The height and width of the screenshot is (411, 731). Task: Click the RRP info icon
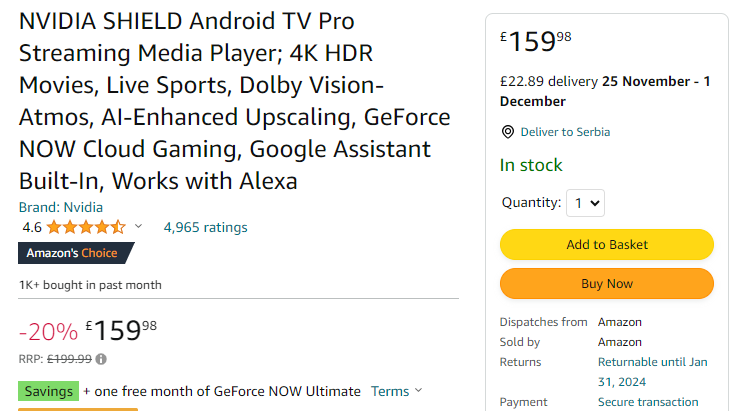point(101,359)
